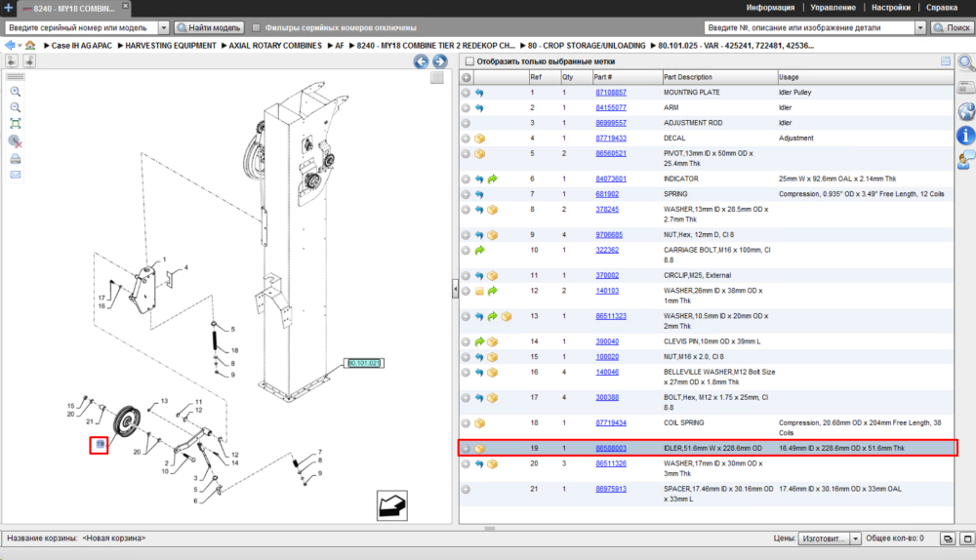Focus the serial number or model input

[82, 27]
